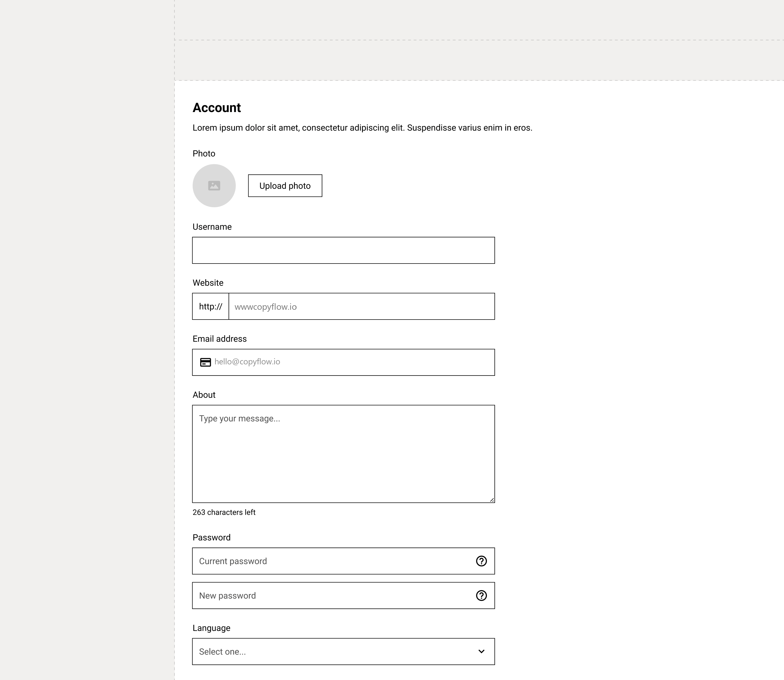This screenshot has width=784, height=680.
Task: Click the Website URL input field
Action: [361, 306]
